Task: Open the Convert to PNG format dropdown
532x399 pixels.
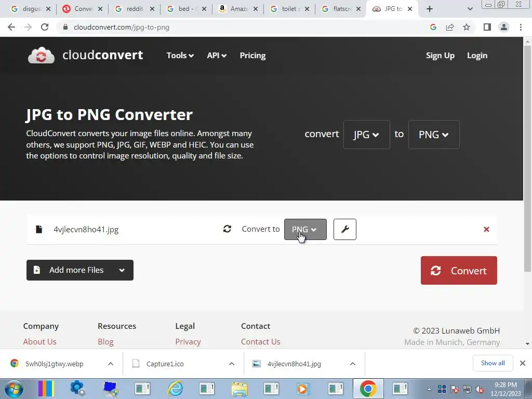Action: pyautogui.click(x=305, y=229)
